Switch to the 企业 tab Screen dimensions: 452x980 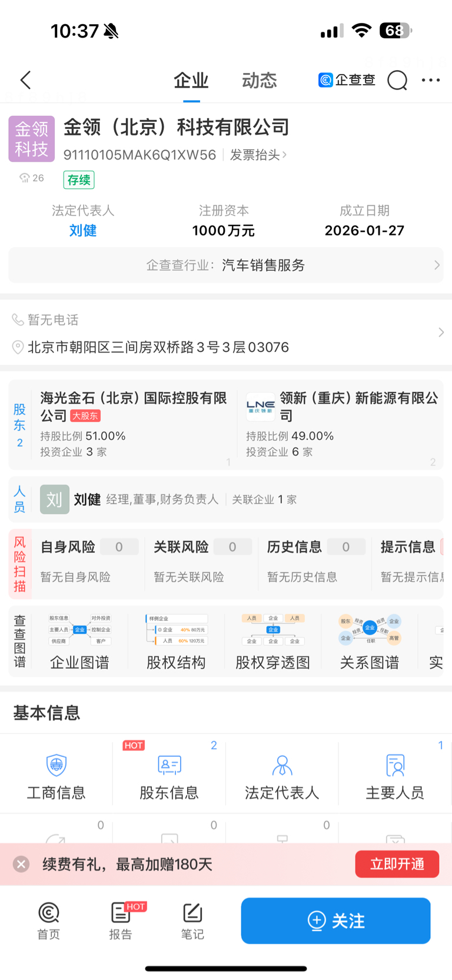pos(191,80)
